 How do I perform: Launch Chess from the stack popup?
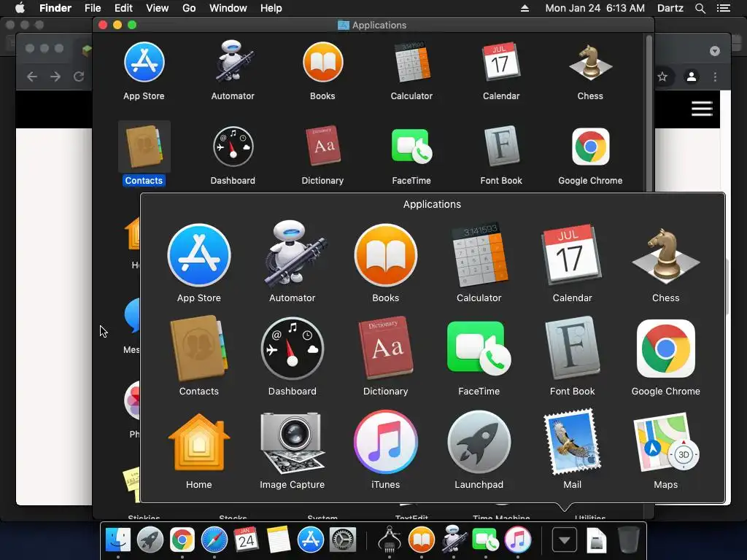point(665,254)
